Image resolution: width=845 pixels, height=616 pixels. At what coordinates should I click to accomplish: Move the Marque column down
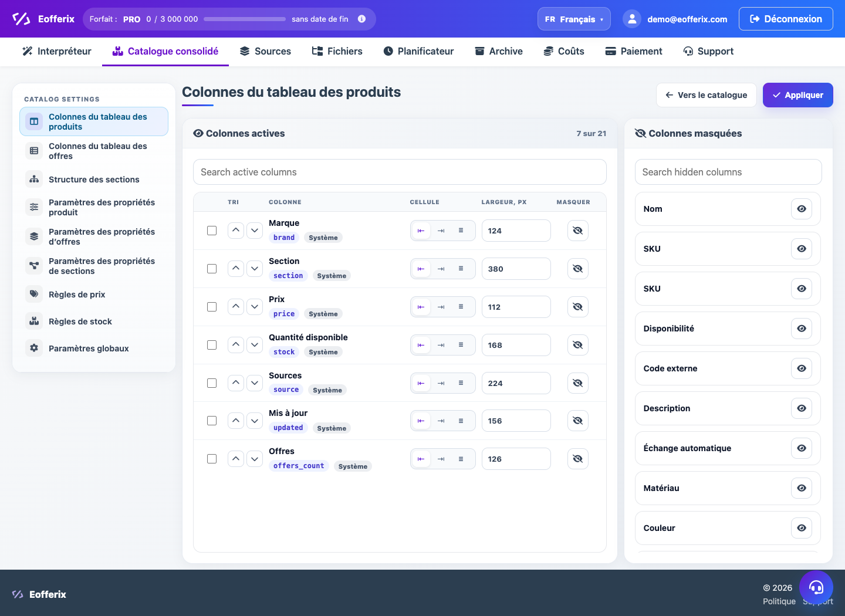[x=255, y=231]
